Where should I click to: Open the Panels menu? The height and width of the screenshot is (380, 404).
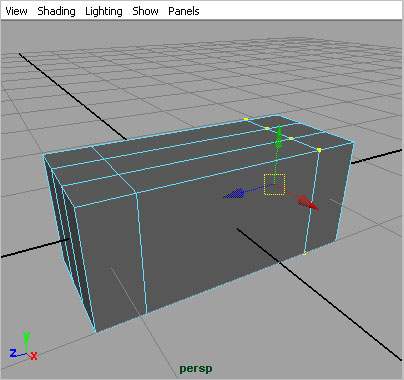[184, 11]
